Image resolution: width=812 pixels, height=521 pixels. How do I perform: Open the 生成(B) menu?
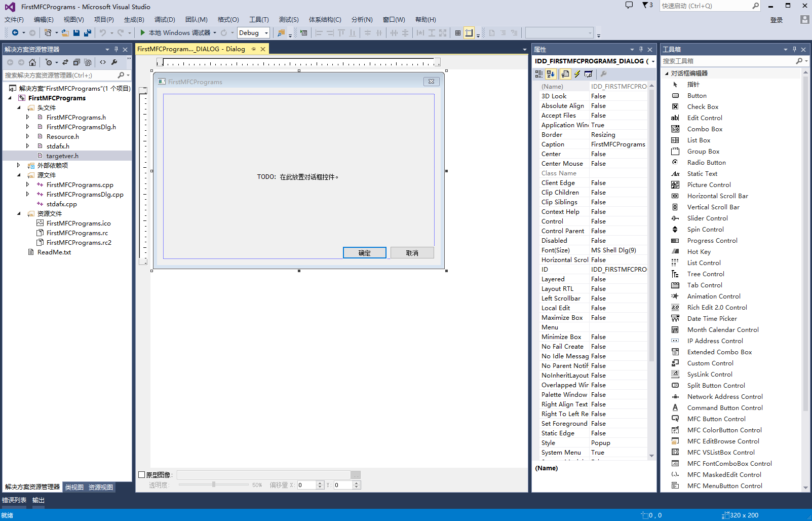click(x=134, y=20)
